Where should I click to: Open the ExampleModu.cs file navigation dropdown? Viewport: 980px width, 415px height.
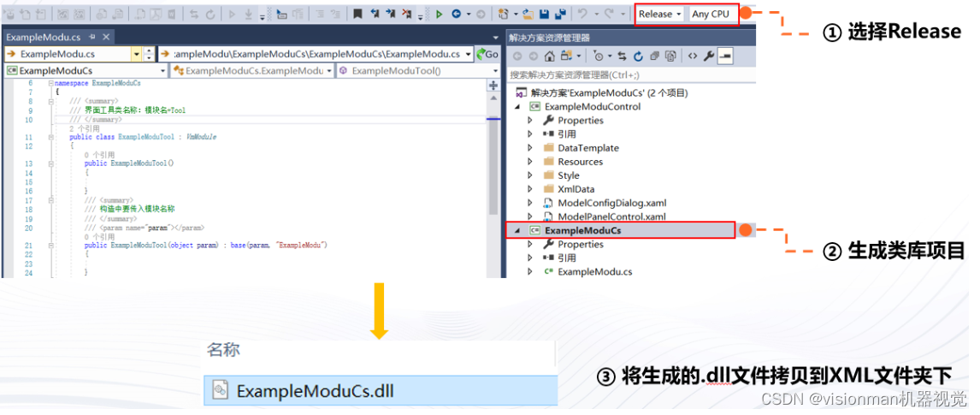(x=136, y=55)
